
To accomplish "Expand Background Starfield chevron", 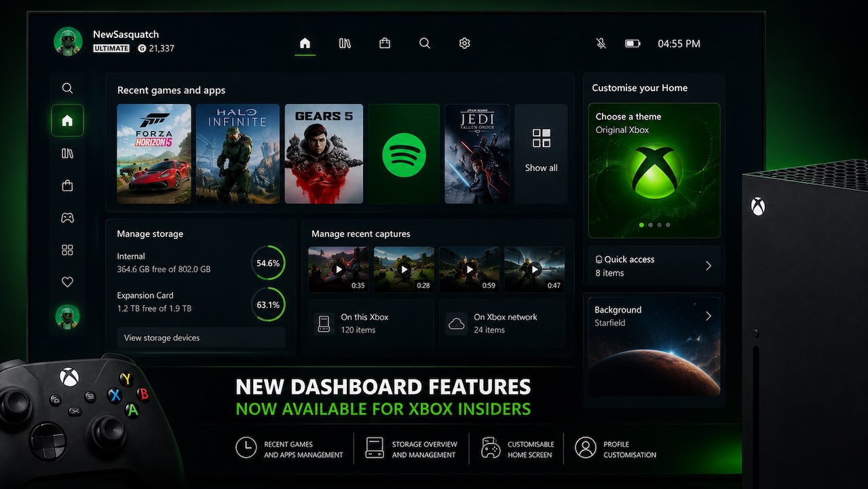I will [x=709, y=316].
